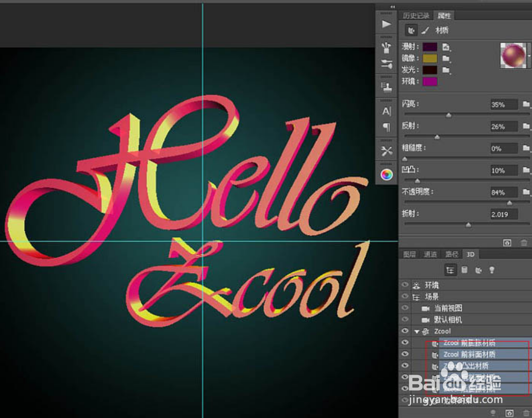Select the paint brush icon beside 材质
532x418 pixels.
[425, 31]
